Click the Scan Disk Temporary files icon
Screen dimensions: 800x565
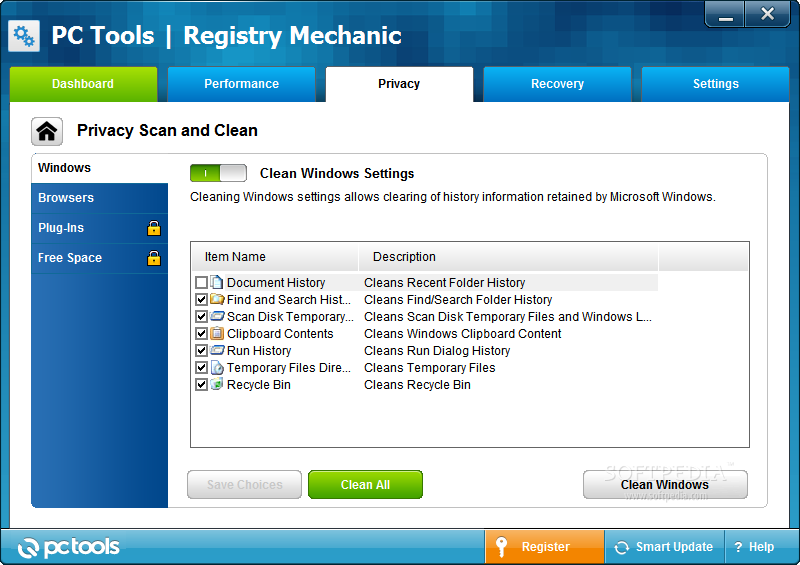click(217, 316)
